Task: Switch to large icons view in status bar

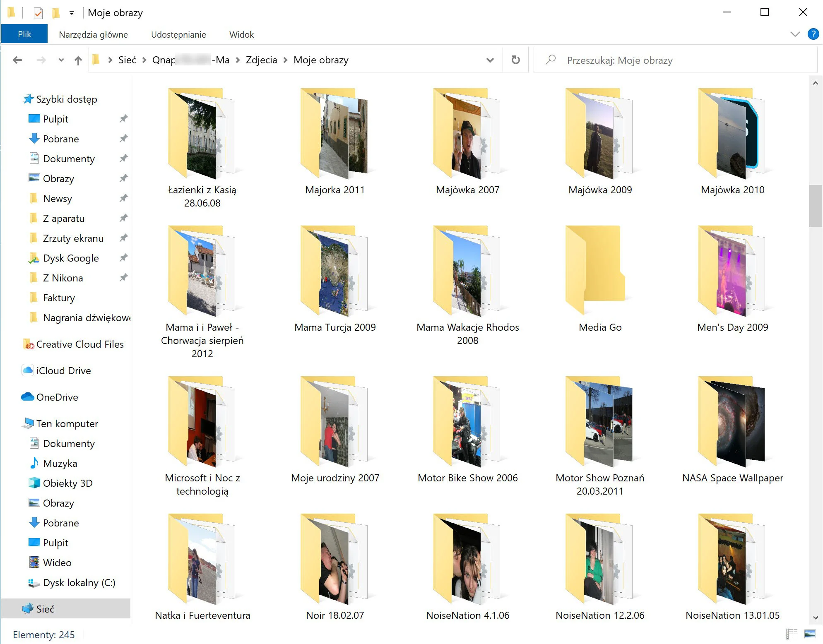Action: pyautogui.click(x=810, y=634)
